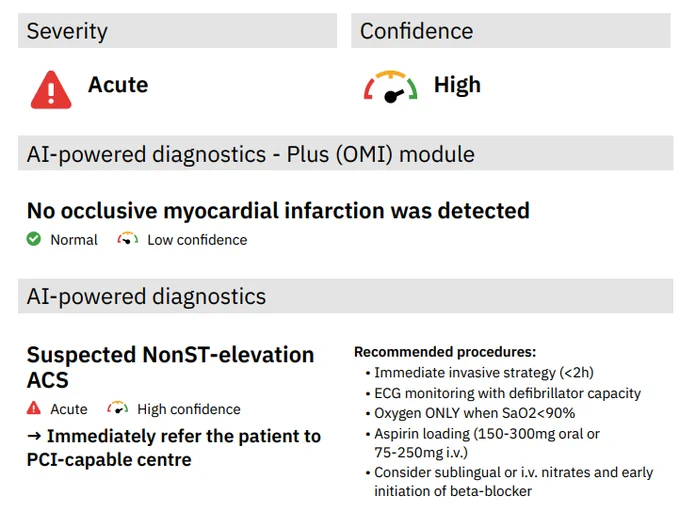680x511 pixels.
Task: Select 'Oxygen ONLY when SaO2<90%' item
Action: pos(474,413)
